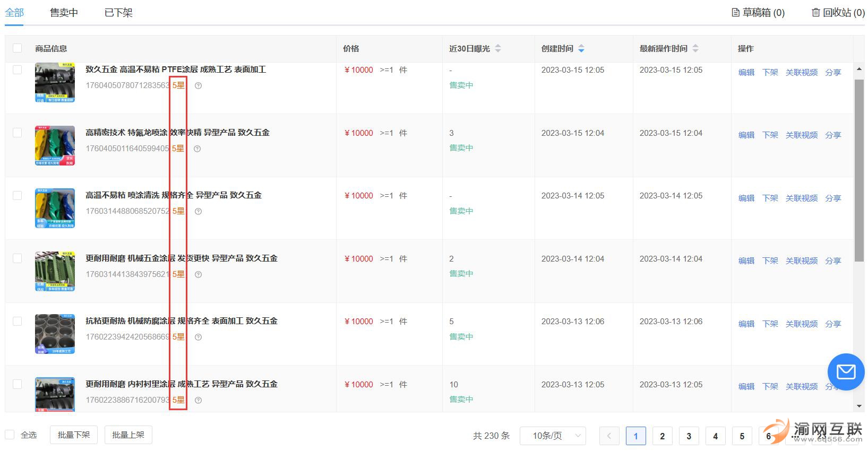This screenshot has height=451, width=868.
Task: Click the 批量下架 button
Action: (x=74, y=435)
